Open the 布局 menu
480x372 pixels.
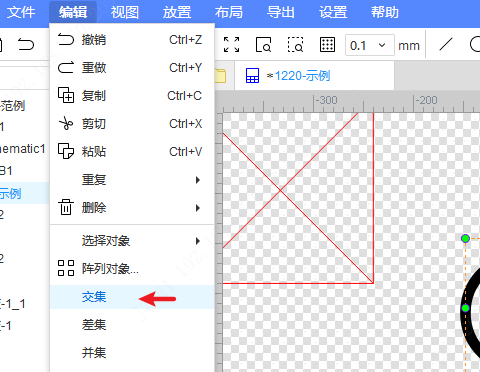(229, 12)
